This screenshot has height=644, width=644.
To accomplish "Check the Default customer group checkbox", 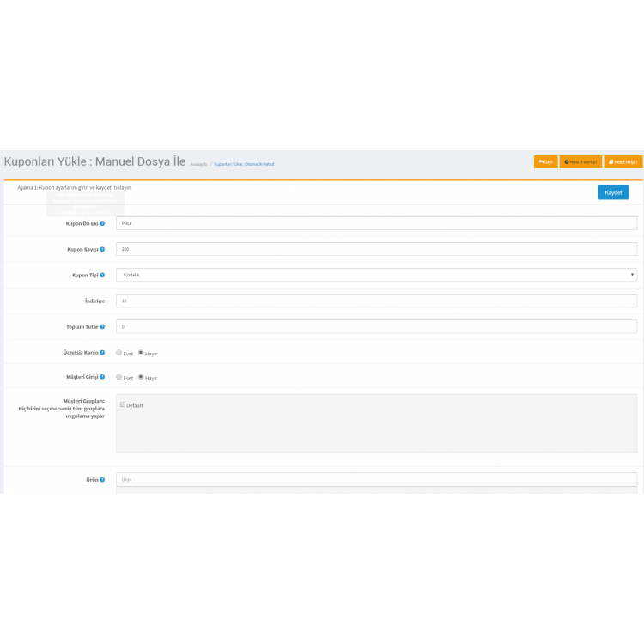I will pyautogui.click(x=123, y=405).
